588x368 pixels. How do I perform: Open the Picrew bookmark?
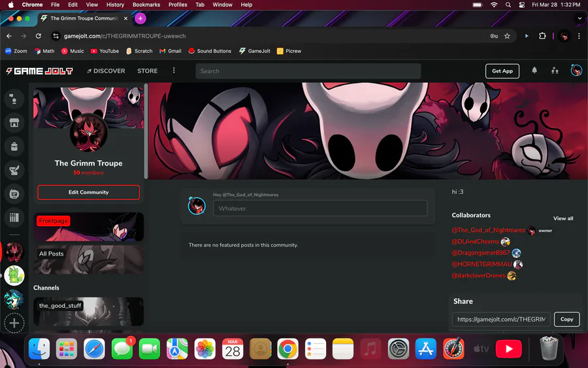point(289,51)
